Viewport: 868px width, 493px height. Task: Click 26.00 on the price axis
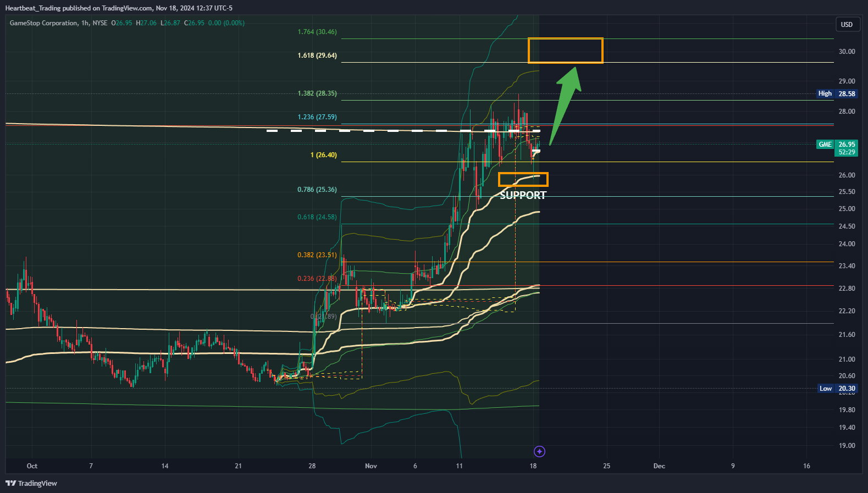[x=847, y=175]
